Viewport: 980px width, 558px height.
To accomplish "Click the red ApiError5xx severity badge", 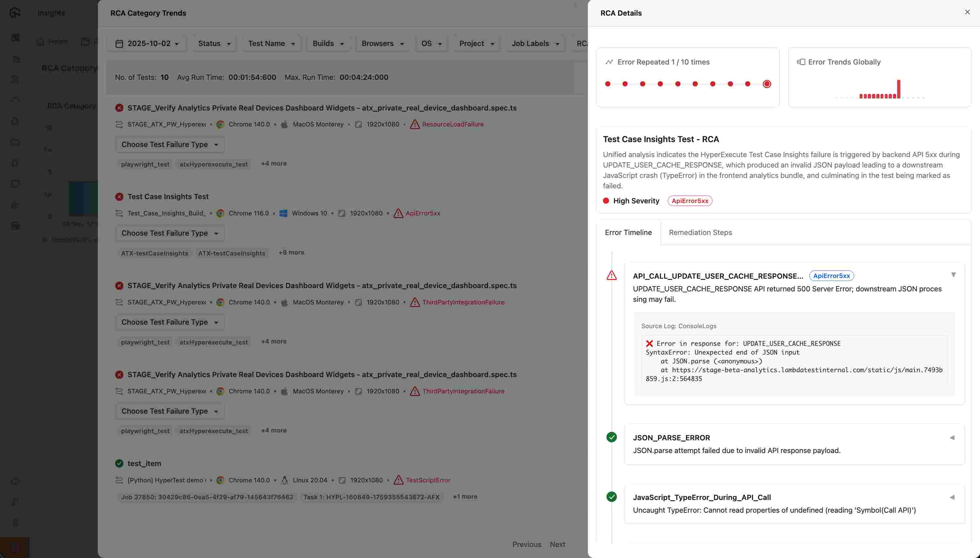I will 690,201.
